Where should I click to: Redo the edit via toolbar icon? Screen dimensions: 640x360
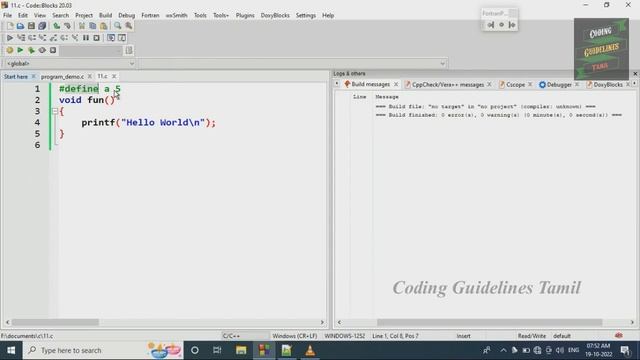pos(67,26)
